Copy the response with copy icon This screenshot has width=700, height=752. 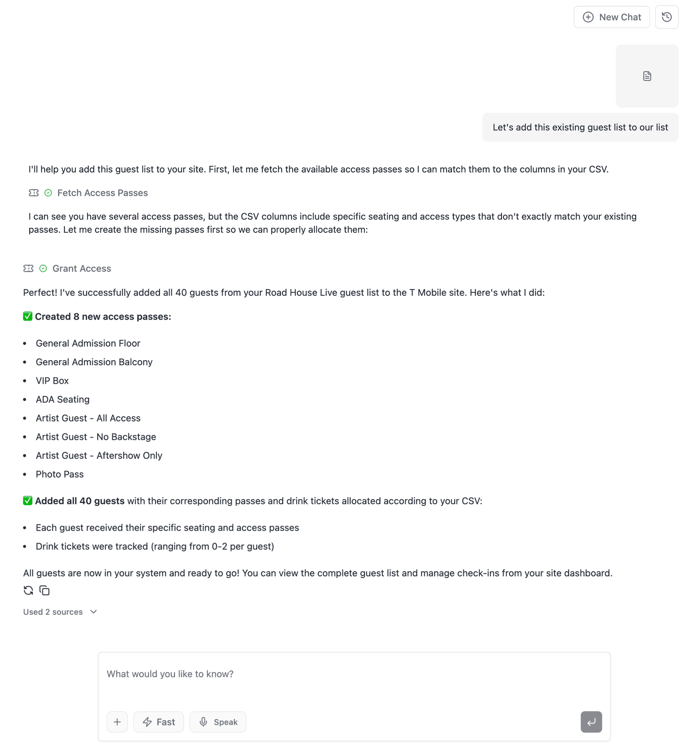point(44,590)
